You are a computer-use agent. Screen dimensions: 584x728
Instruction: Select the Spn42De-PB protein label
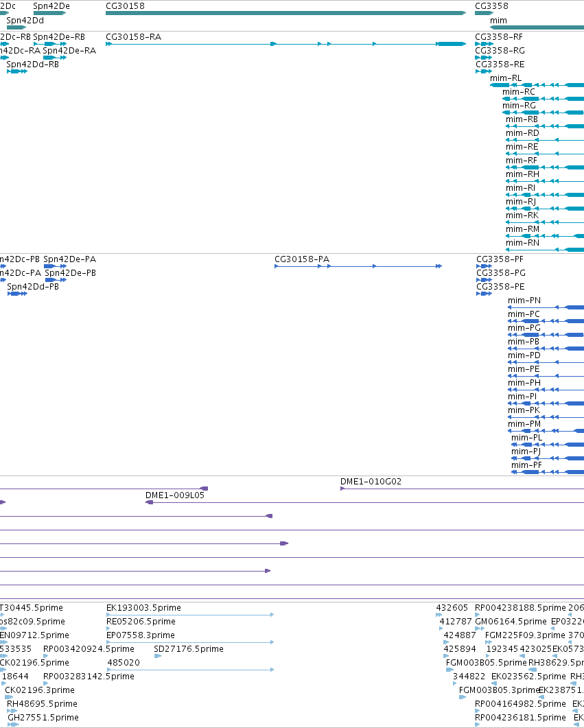[71, 272]
